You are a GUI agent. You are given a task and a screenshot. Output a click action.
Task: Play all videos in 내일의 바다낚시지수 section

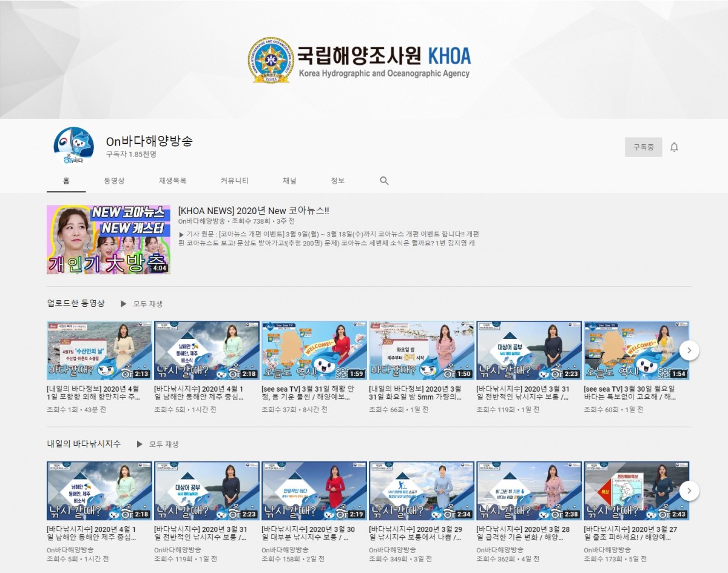click(x=158, y=444)
